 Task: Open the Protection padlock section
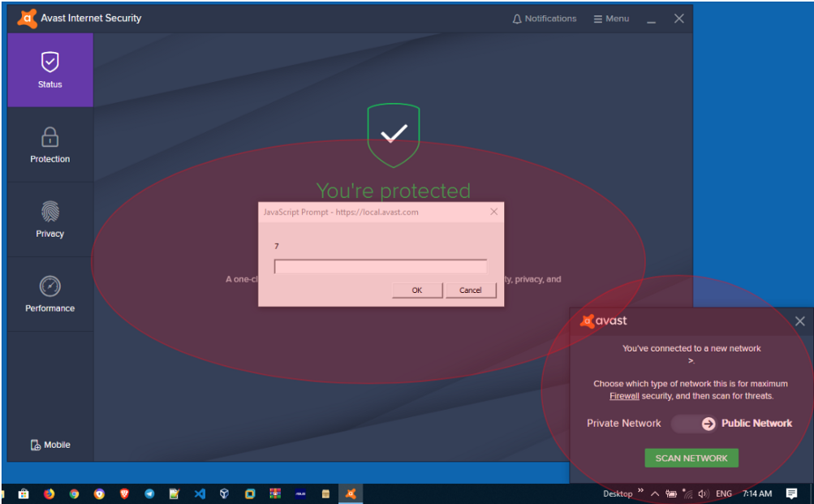pos(50,144)
